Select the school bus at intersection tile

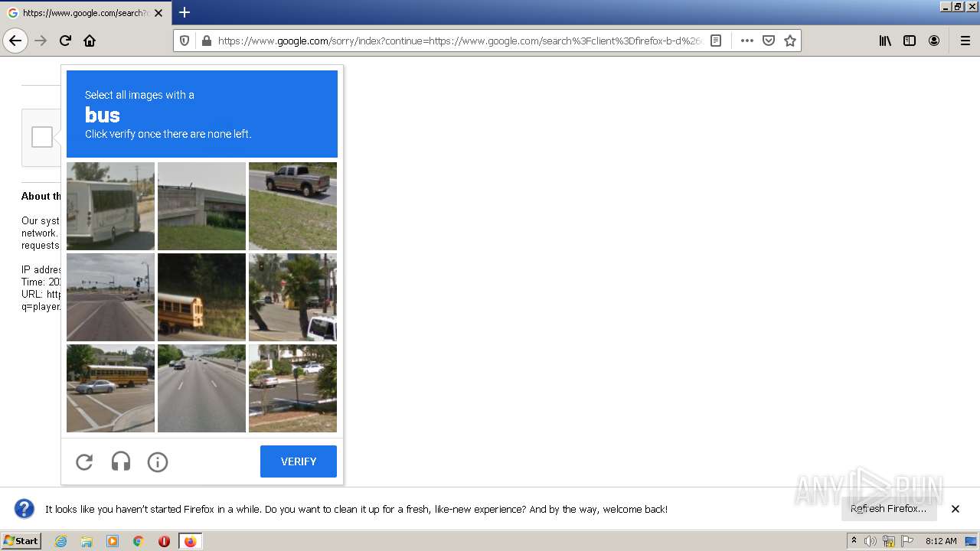[x=110, y=388]
